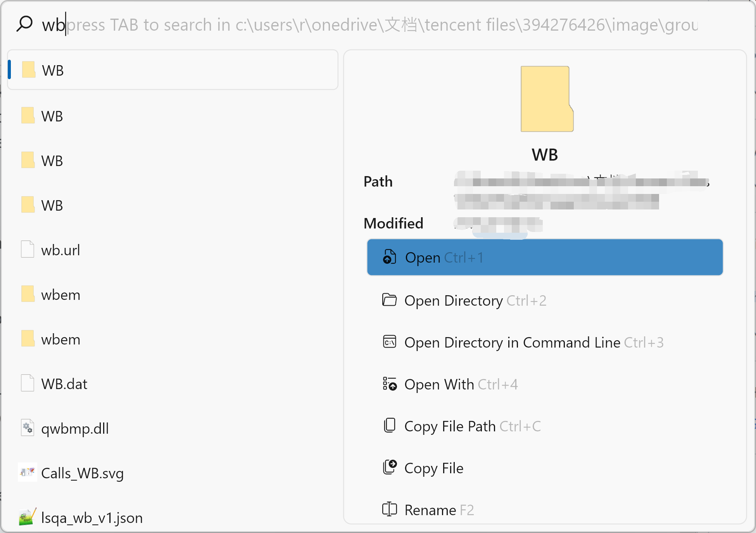756x533 pixels.
Task: Click the Copy File stacked-pages icon
Action: tap(389, 467)
